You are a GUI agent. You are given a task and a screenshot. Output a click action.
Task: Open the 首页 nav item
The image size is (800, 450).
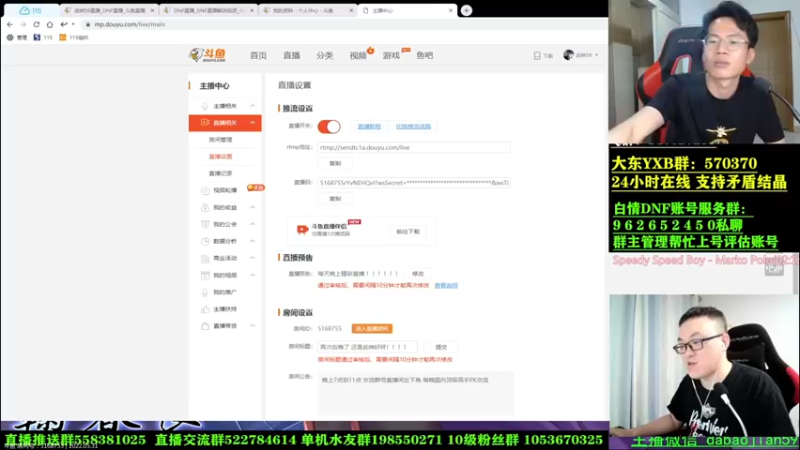coord(258,55)
